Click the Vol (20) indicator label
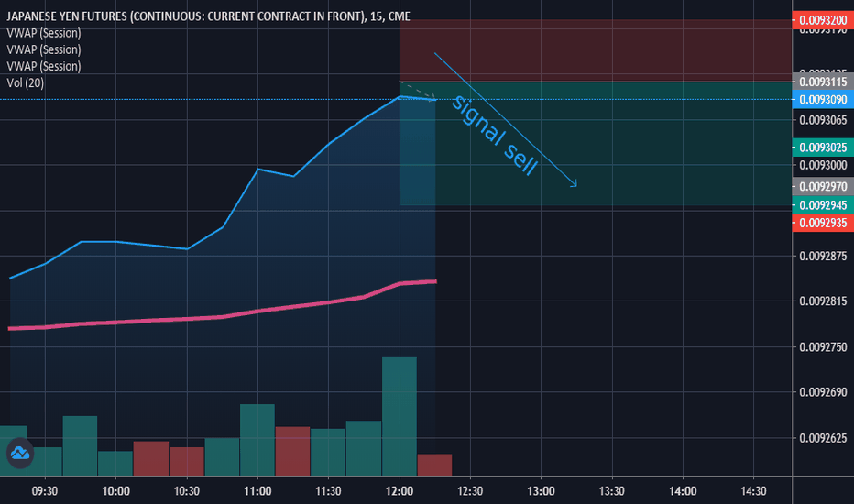Image resolution: width=854 pixels, height=504 pixels. pyautogui.click(x=25, y=82)
